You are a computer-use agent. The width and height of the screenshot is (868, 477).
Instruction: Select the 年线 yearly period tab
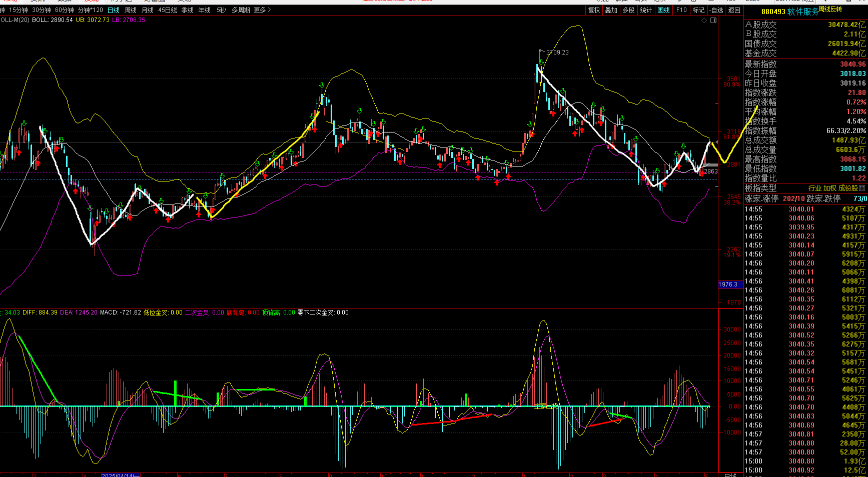pyautogui.click(x=205, y=10)
